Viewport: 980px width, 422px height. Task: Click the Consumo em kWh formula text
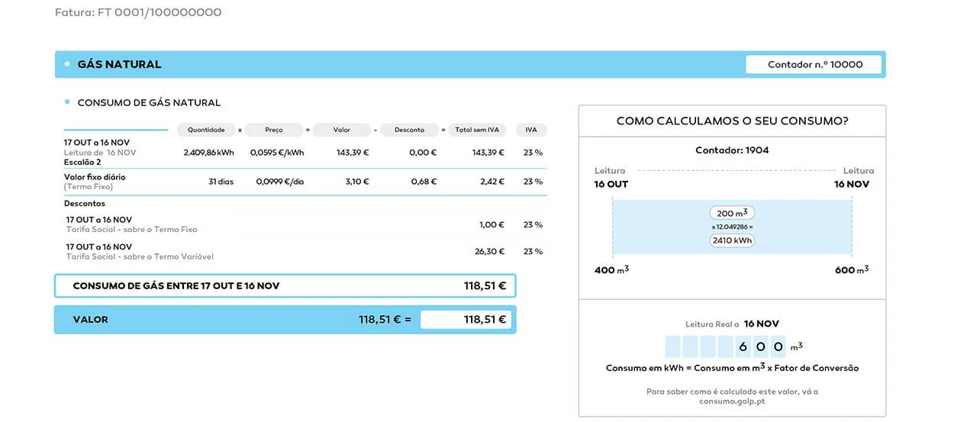[x=732, y=368]
